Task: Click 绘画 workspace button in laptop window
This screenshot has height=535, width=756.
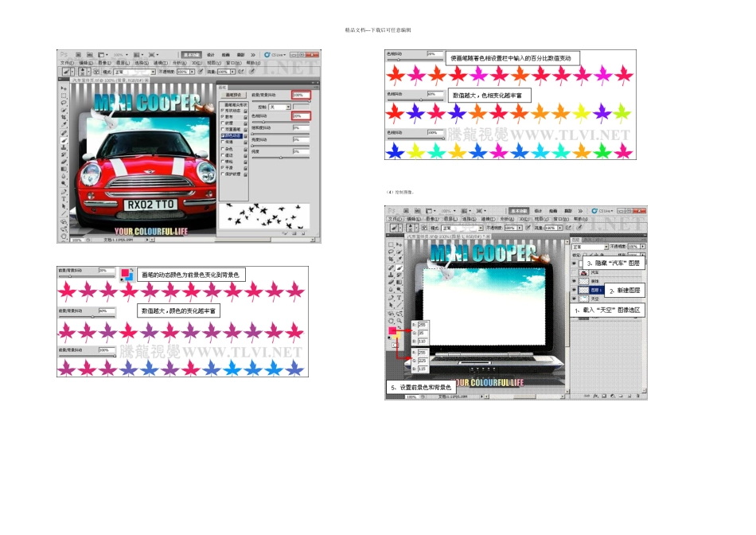Action: pyautogui.click(x=553, y=211)
